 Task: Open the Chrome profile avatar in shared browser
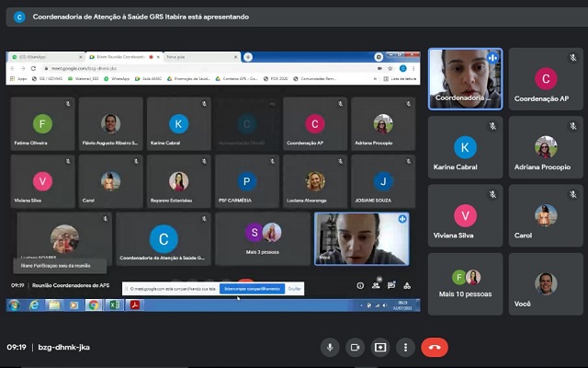(x=403, y=68)
